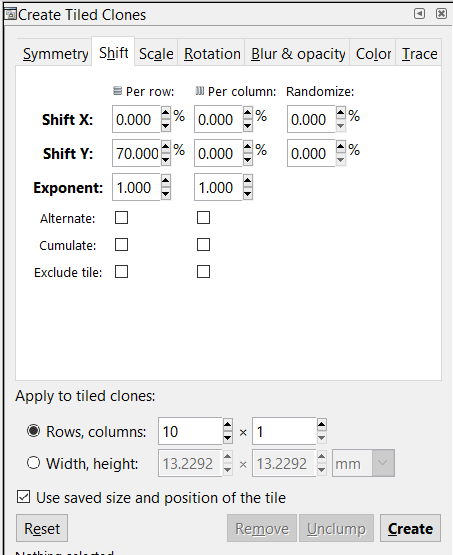Select the Width, height radio option
This screenshot has height=555, width=453.
[33, 463]
